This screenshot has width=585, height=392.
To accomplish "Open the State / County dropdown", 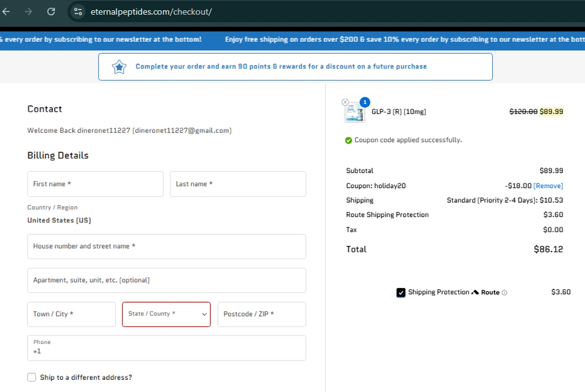I will pyautogui.click(x=166, y=314).
